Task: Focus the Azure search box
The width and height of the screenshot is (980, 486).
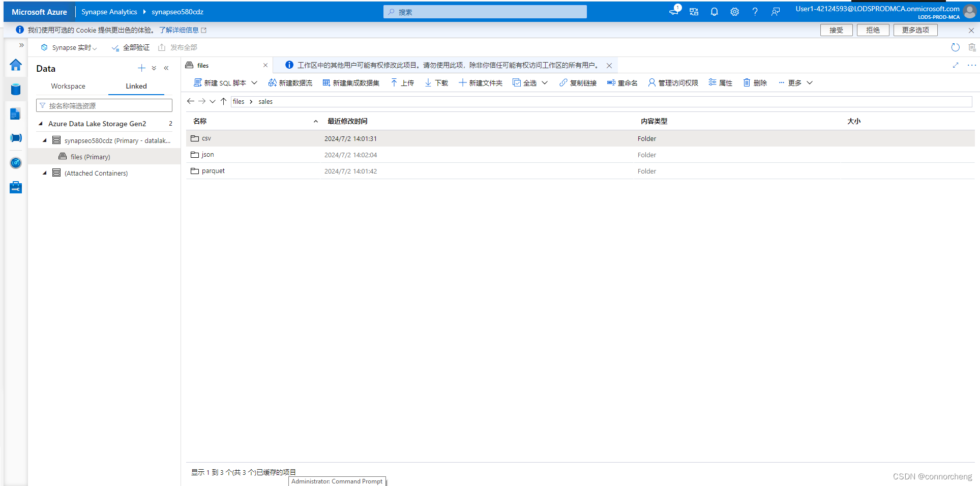Action: point(485,12)
